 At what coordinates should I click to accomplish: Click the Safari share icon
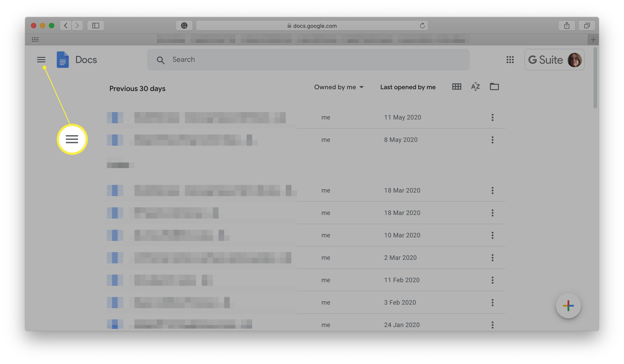pyautogui.click(x=567, y=26)
